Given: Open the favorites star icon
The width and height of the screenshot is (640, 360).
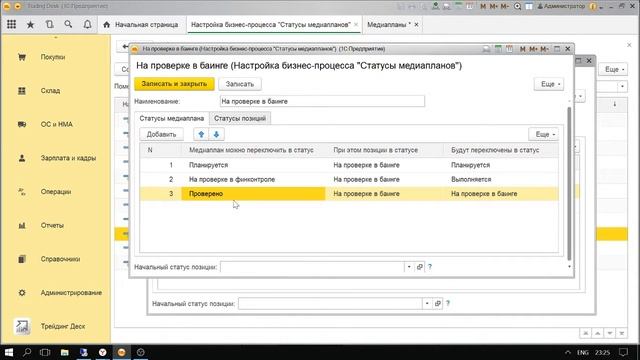Looking at the screenshot, I should pos(30,24).
